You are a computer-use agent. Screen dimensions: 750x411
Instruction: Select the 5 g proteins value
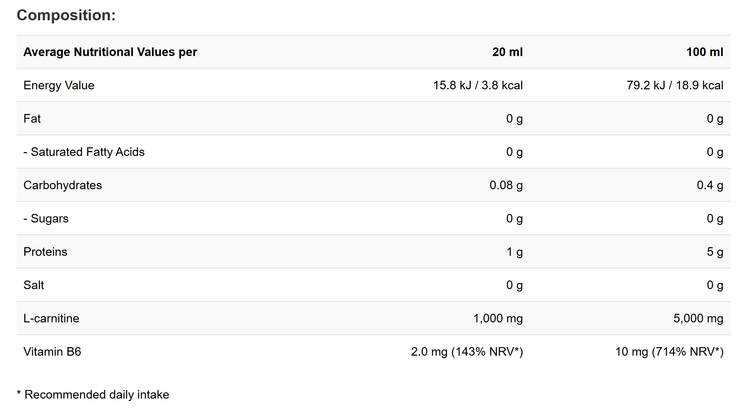point(714,252)
